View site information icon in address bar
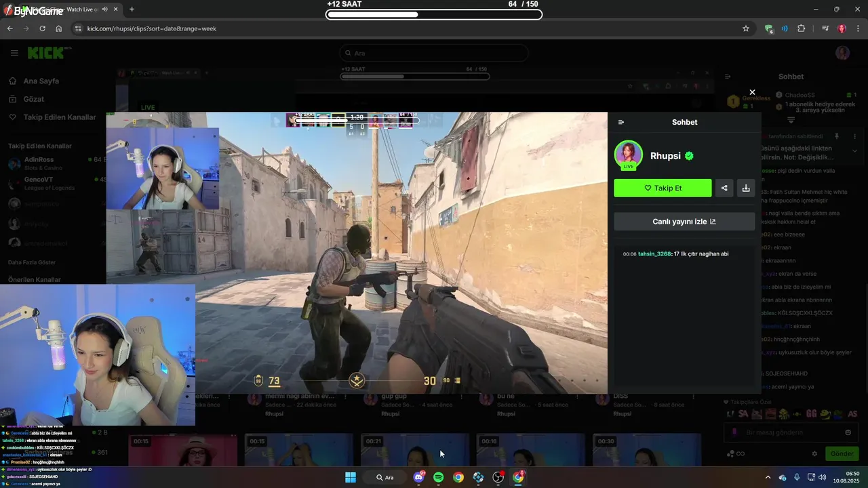The width and height of the screenshot is (868, 488). 78,28
